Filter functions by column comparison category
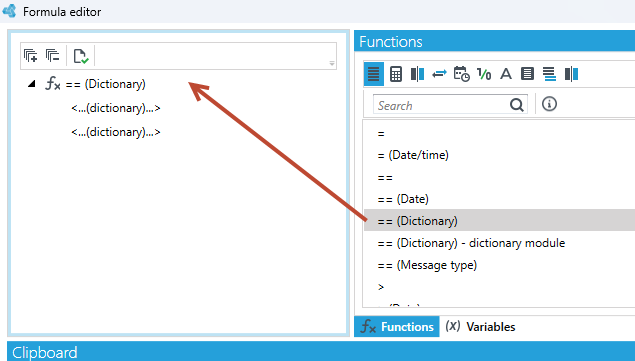The image size is (635, 361). point(417,74)
